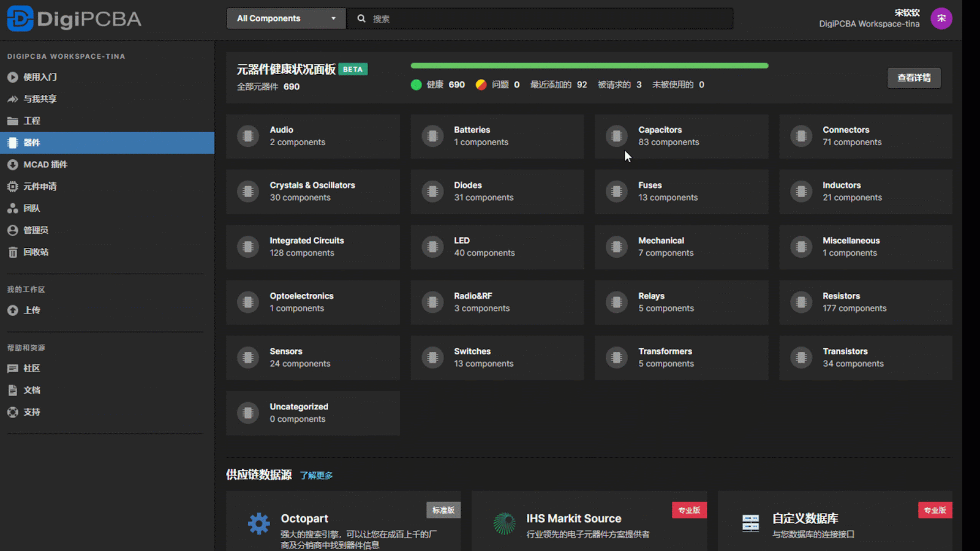Click the BETA badge
Image resolution: width=980 pixels, height=551 pixels.
pos(353,69)
